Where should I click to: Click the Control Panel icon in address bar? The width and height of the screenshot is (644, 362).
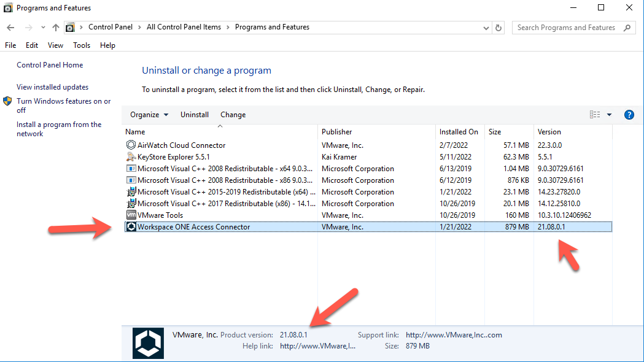[70, 28]
